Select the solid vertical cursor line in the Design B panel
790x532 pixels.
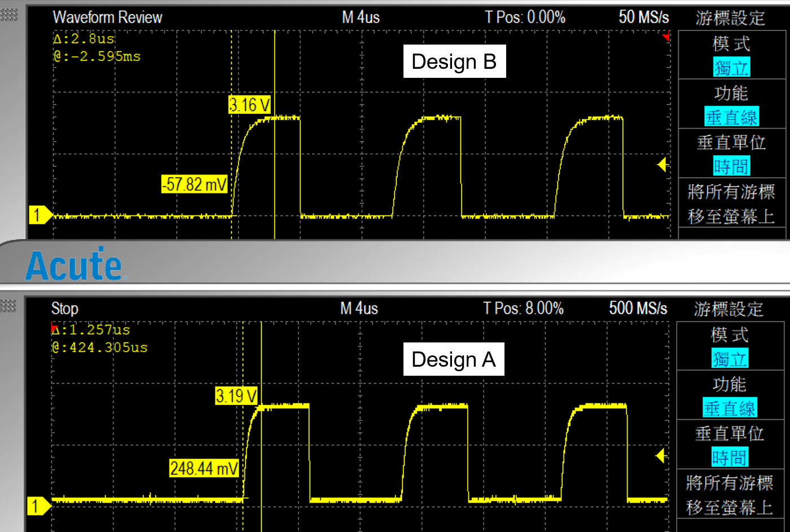tap(275, 134)
